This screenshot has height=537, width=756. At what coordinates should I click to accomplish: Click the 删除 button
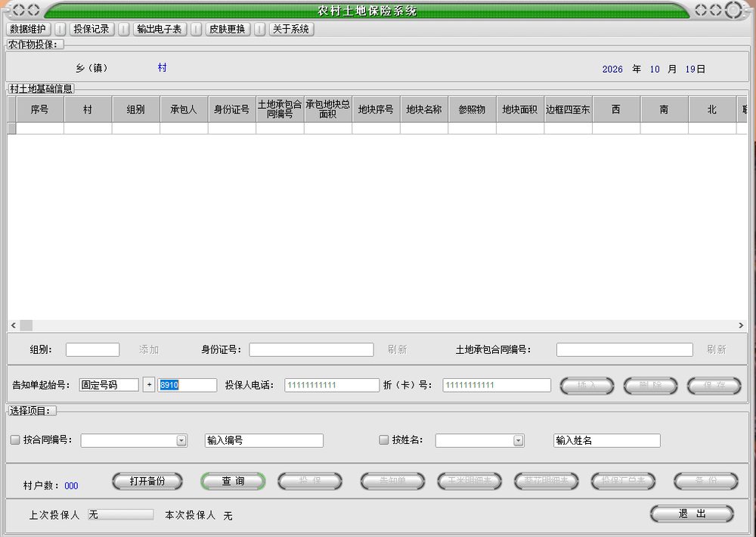tap(650, 386)
